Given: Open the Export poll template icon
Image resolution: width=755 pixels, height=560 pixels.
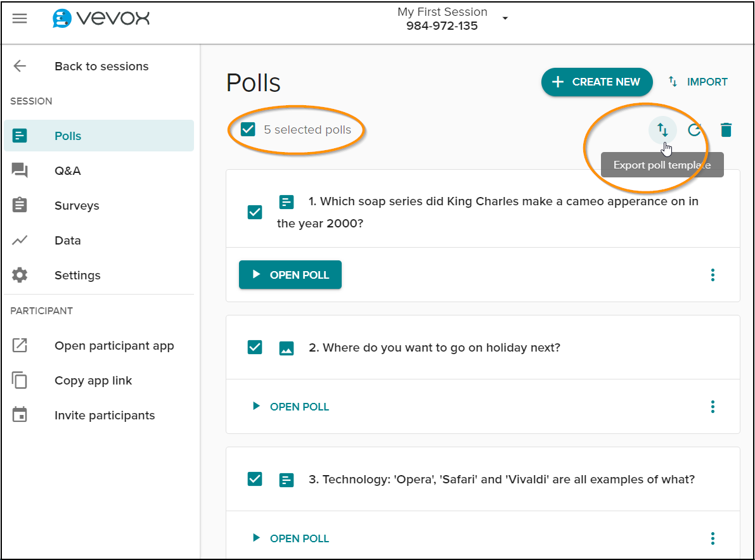Looking at the screenshot, I should (x=662, y=130).
